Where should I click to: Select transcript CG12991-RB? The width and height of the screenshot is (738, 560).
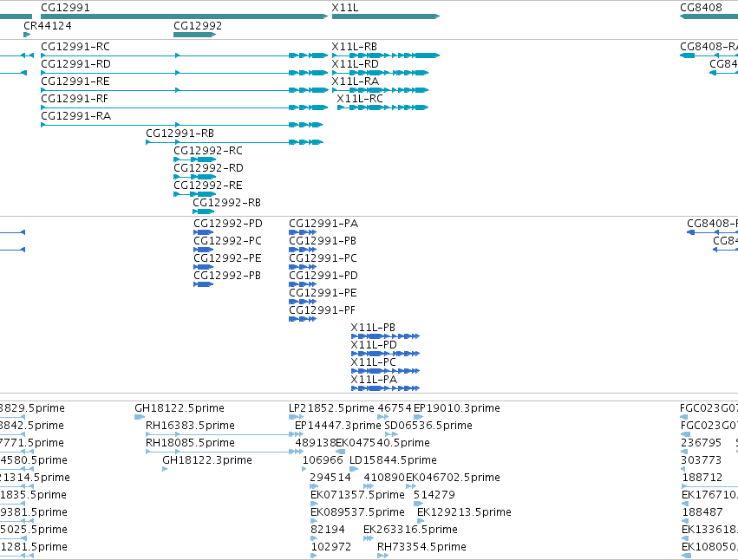tap(180, 133)
